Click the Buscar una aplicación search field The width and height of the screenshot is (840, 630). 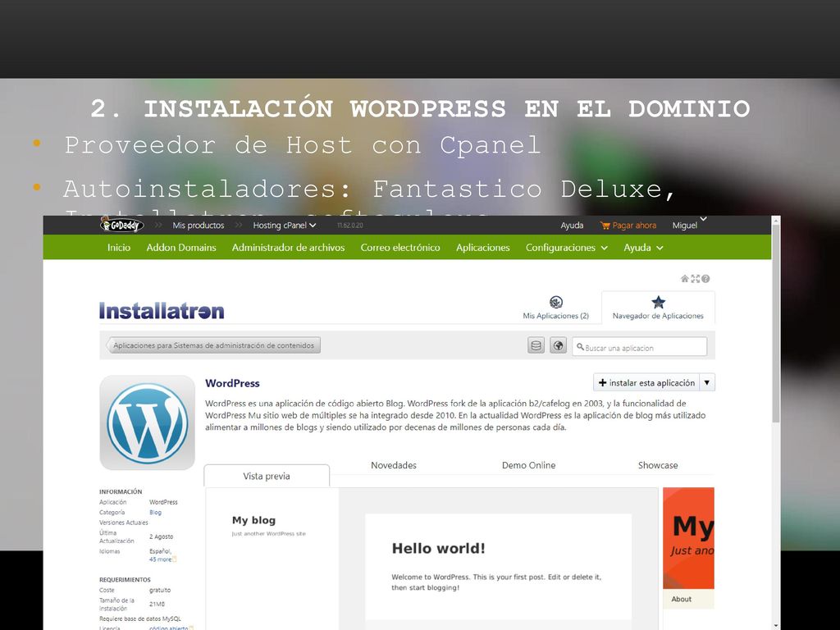(640, 347)
